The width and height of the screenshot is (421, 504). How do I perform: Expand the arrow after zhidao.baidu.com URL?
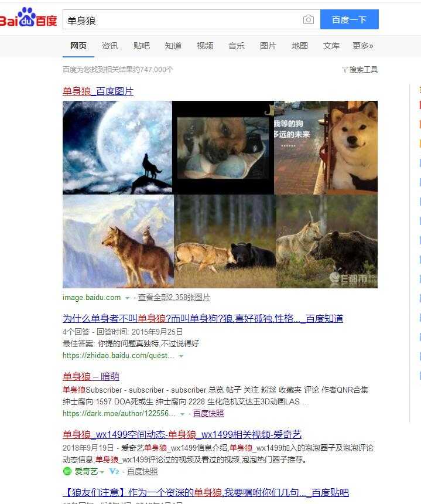[181, 356]
